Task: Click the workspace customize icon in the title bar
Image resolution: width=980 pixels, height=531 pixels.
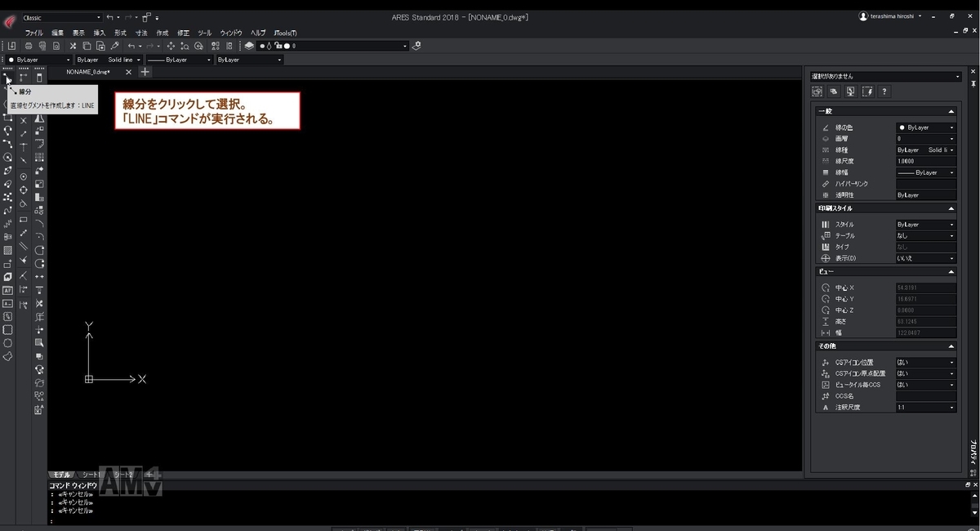Action: [146, 17]
